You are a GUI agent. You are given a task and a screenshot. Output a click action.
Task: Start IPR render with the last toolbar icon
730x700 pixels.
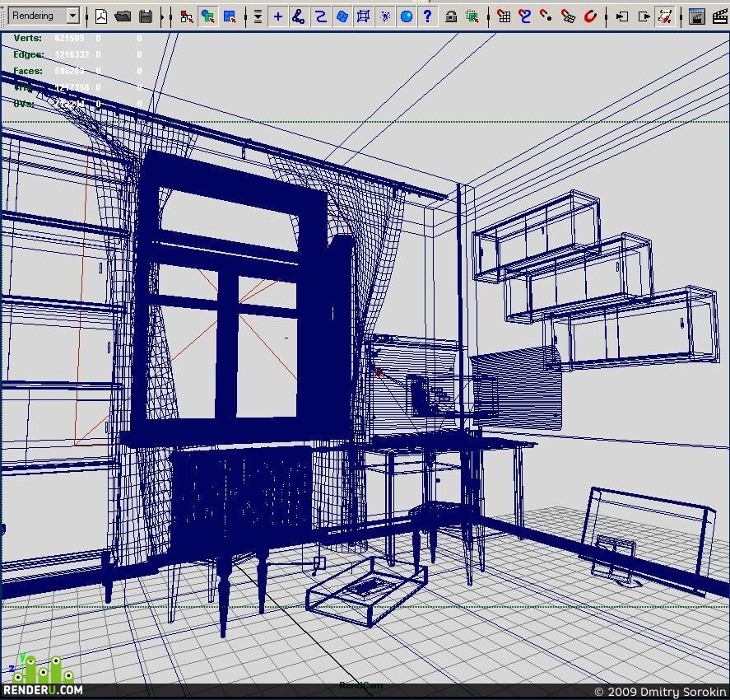721,16
